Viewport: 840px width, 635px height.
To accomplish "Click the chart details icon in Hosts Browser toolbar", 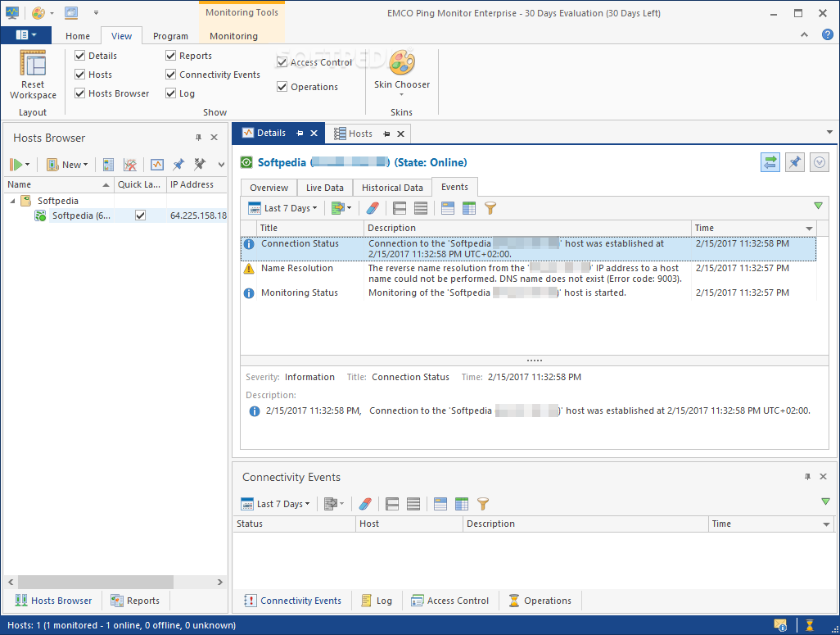I will (157, 165).
